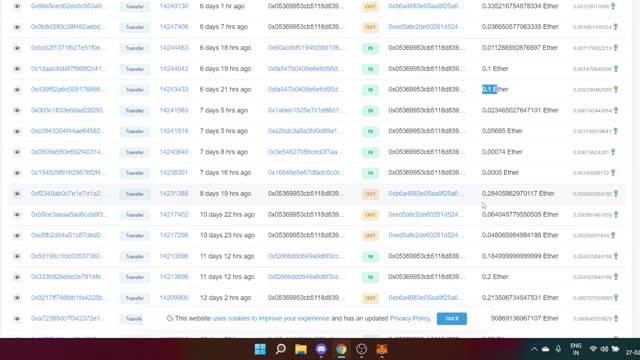640x360 pixels.
Task: Open quick view eye icon for block 14244463 row
Action: 17,48
